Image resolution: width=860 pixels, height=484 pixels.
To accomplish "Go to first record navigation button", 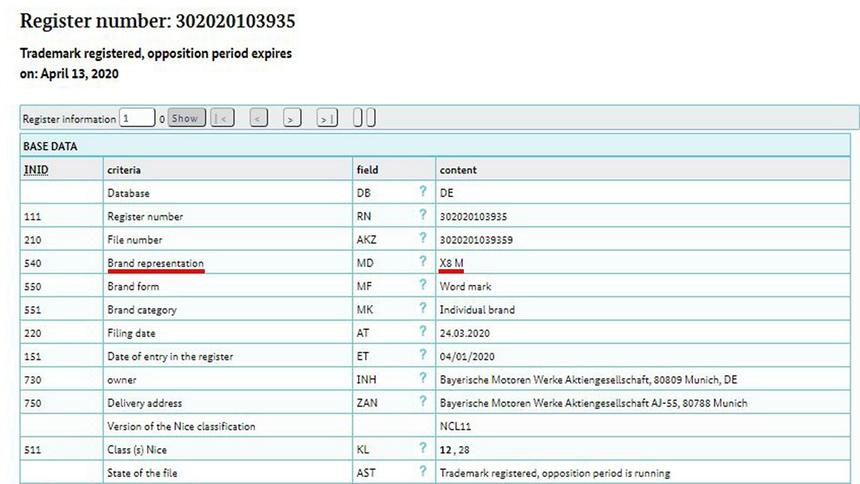I will pos(222,118).
